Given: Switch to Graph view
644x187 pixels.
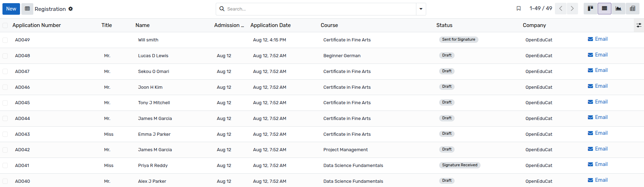Looking at the screenshot, I should (x=618, y=8).
